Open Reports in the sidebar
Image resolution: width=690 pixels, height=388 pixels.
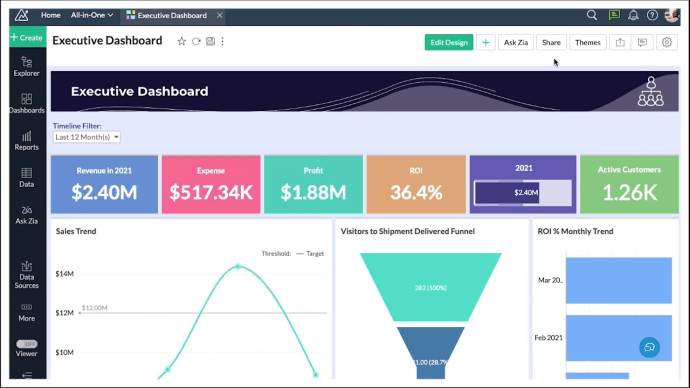(26, 141)
